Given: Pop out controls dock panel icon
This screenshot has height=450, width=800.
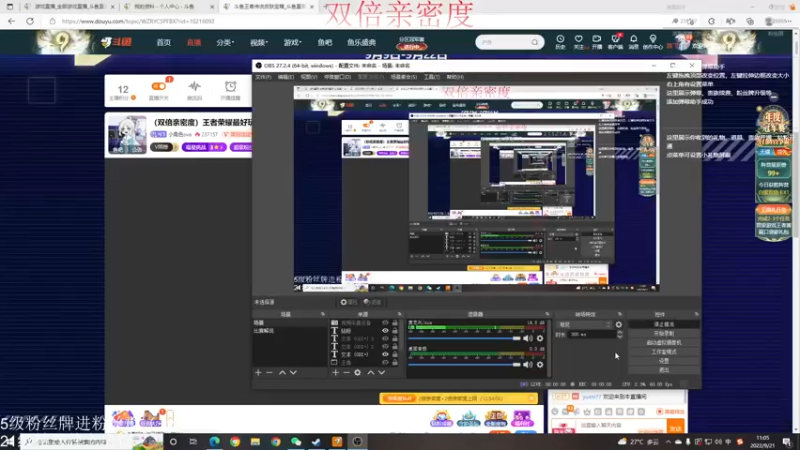Looking at the screenshot, I should pos(696,314).
